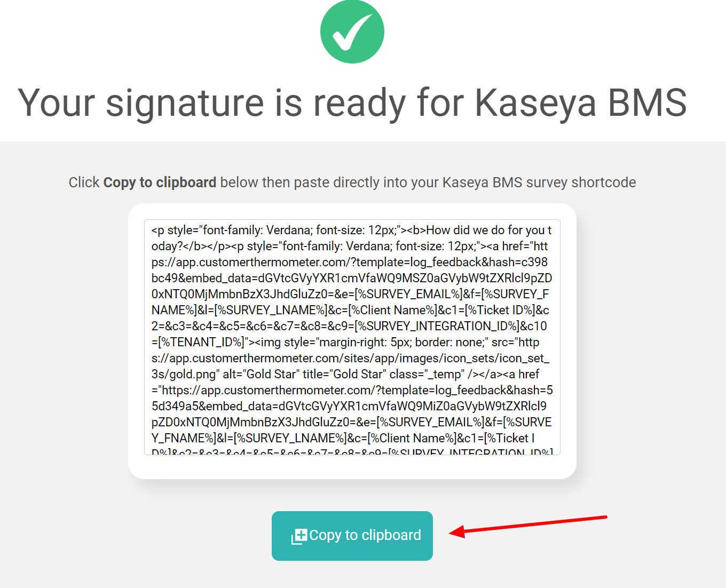726x588 pixels.
Task: Click the bold 'Copy to clipboard' instruction text
Action: pyautogui.click(x=160, y=182)
